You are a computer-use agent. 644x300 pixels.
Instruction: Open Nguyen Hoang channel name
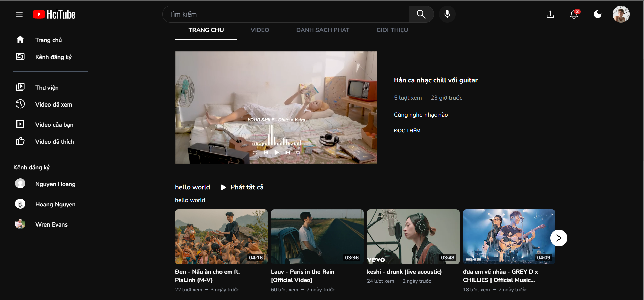click(56, 184)
